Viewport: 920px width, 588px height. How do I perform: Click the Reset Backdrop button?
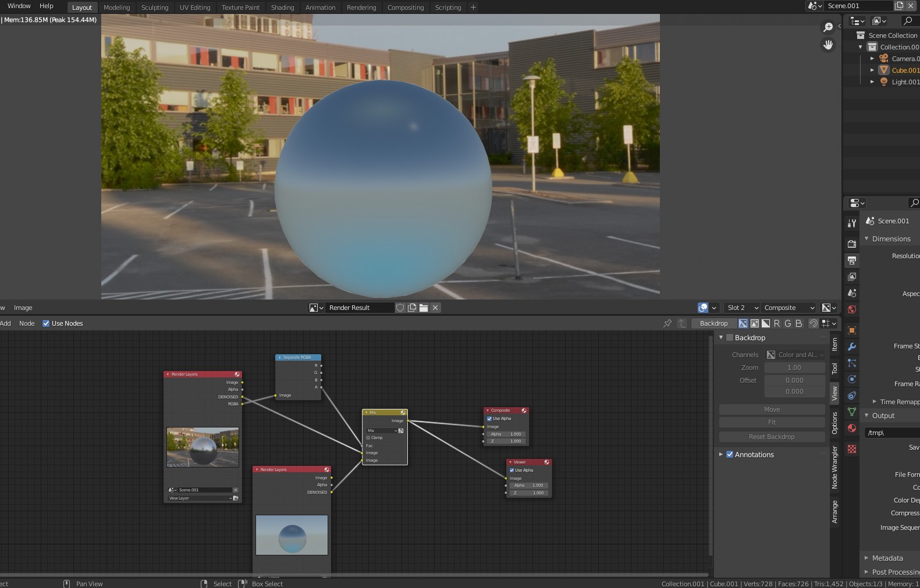pos(772,437)
